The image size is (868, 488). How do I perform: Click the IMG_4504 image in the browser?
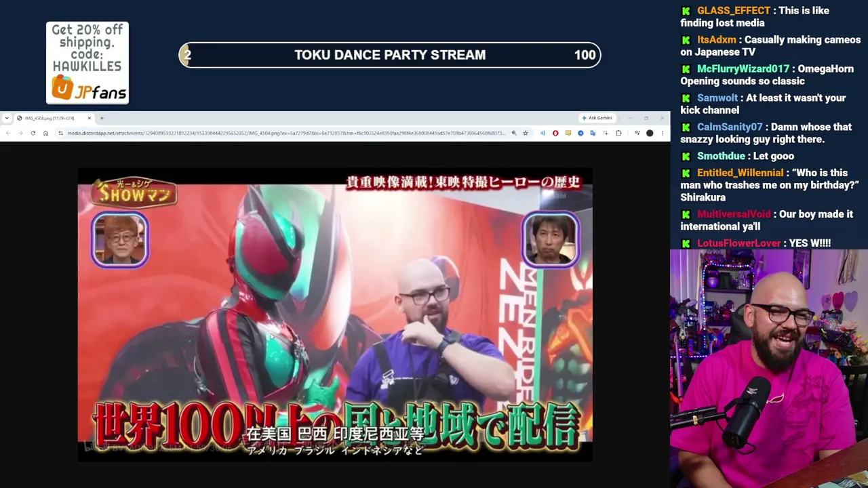335,314
